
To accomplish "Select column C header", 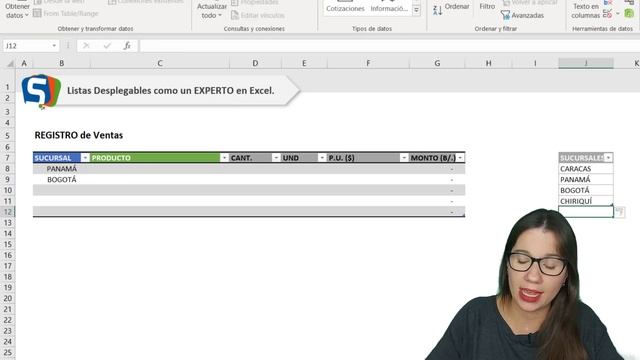I will click(160, 63).
